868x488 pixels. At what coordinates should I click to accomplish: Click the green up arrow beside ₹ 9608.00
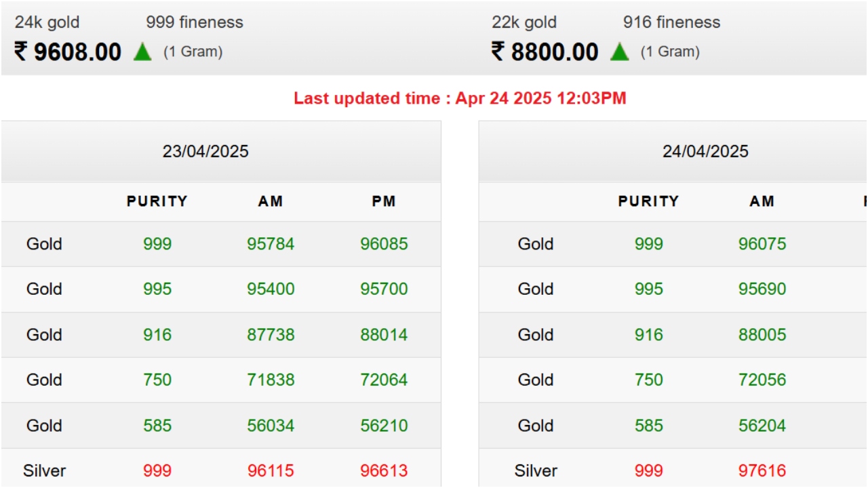tap(142, 52)
